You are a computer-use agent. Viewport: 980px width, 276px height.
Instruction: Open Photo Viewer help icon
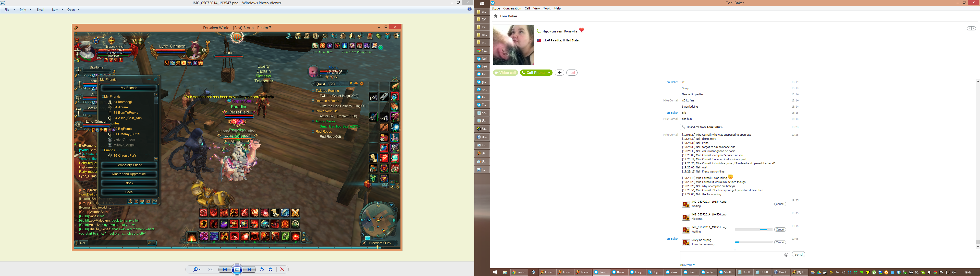tap(470, 9)
